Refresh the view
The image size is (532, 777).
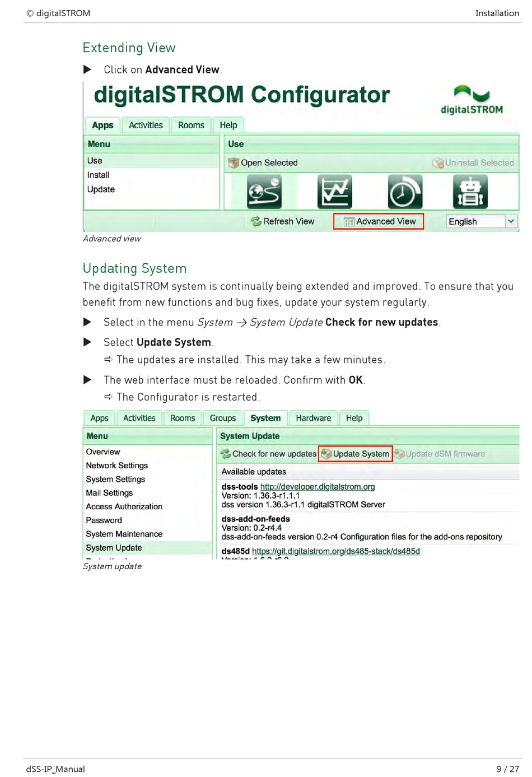(x=282, y=221)
